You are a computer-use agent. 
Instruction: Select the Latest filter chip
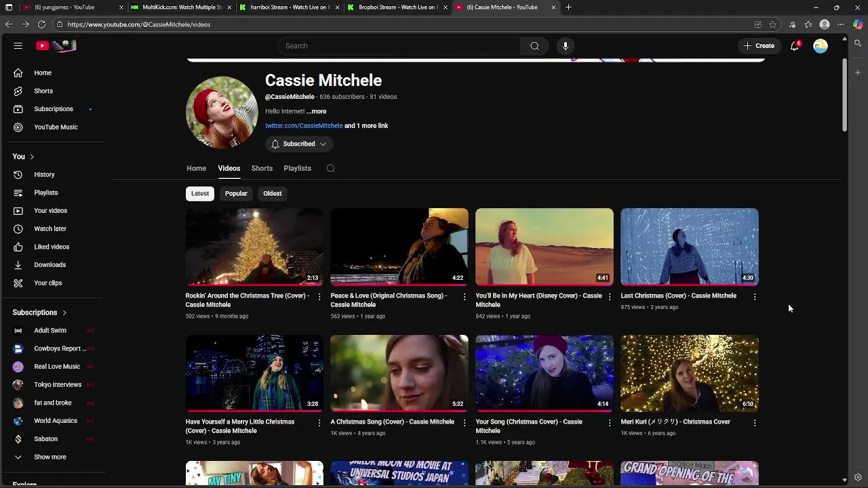(x=200, y=193)
